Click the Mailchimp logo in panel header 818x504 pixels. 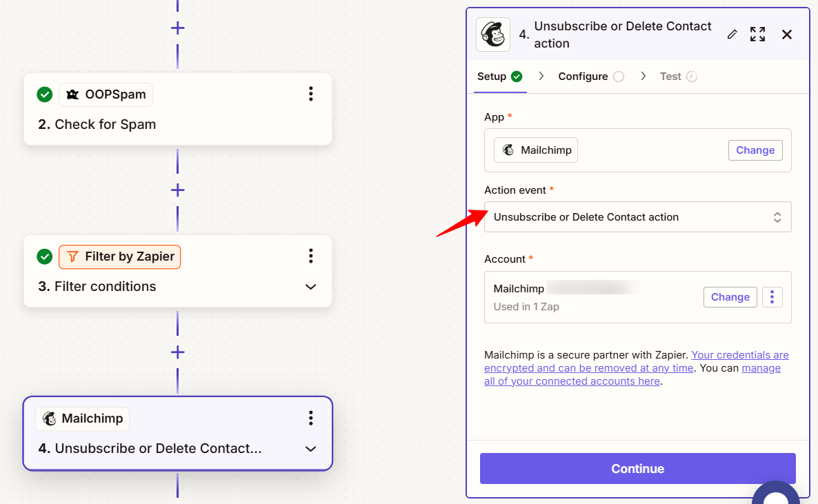[x=493, y=34]
